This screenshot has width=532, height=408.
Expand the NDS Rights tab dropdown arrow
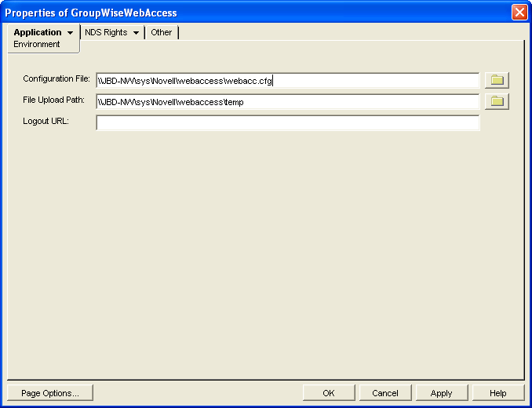point(136,33)
